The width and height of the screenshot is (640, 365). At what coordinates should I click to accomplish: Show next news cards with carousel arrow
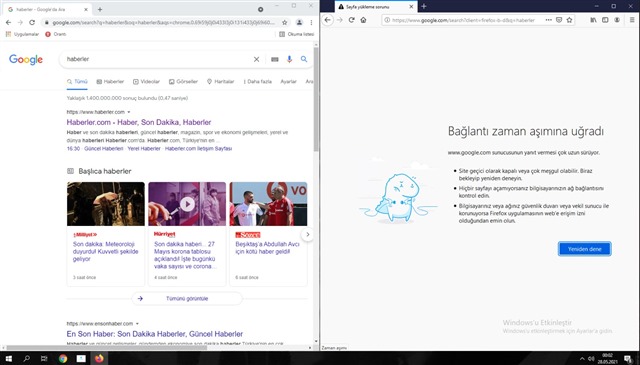point(307,234)
